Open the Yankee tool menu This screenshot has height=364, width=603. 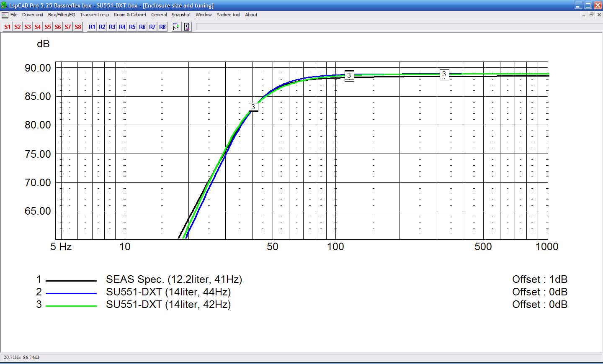(x=228, y=15)
